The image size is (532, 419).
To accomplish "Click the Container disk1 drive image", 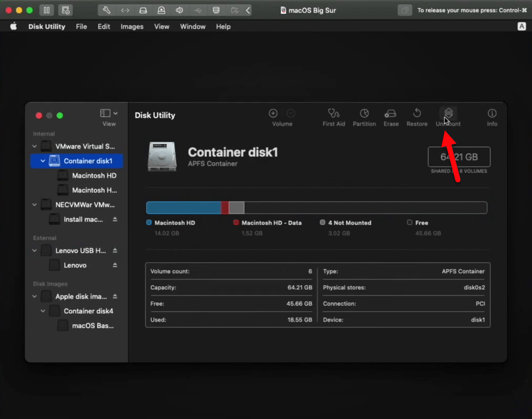I will pos(162,156).
